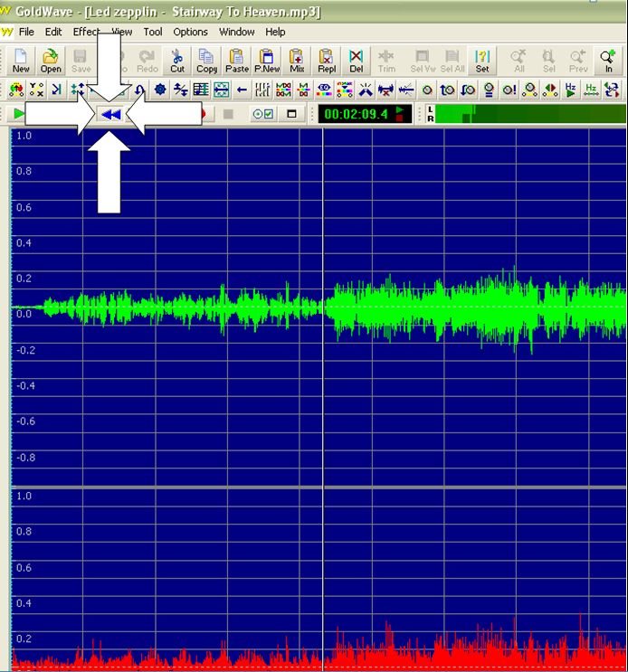Open the File menu
Image resolution: width=628 pixels, height=672 pixels.
click(26, 33)
